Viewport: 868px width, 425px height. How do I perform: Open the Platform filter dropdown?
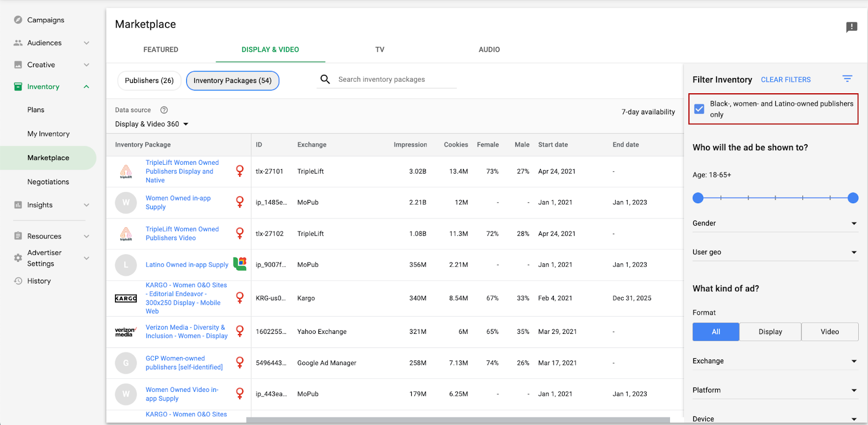[775, 390]
